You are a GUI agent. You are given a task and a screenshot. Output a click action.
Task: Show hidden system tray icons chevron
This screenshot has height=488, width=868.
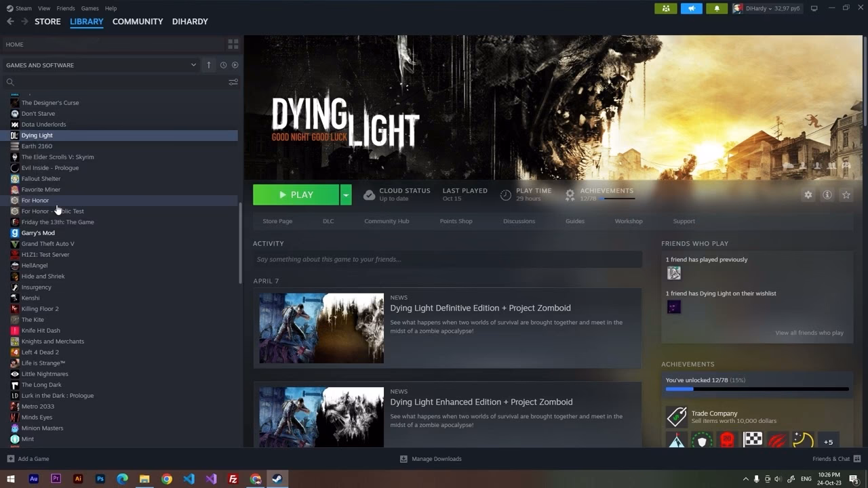(746, 479)
